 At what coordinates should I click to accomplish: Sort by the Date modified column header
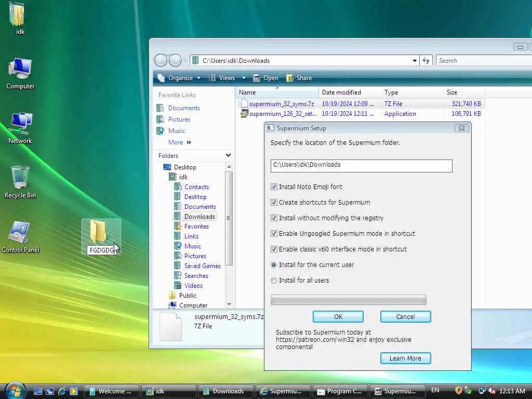coord(350,92)
